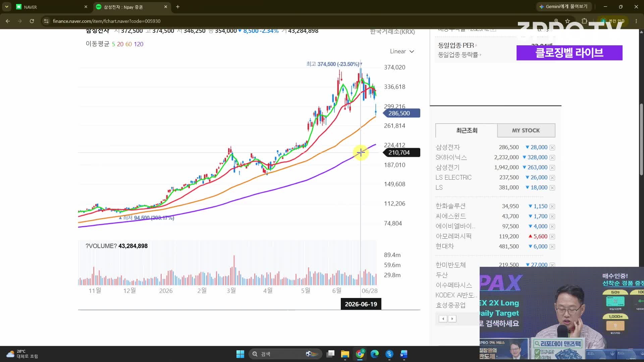Open Word from taskbar
The height and width of the screenshot is (362, 644).
click(x=404, y=354)
